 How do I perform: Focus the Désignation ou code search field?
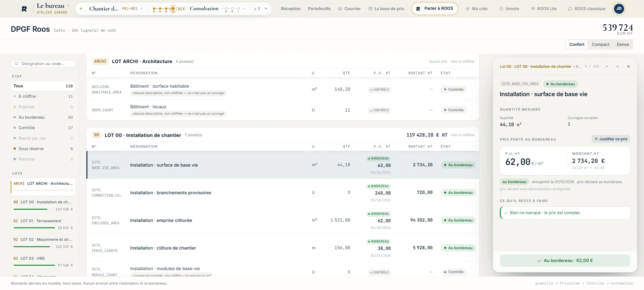(x=43, y=64)
